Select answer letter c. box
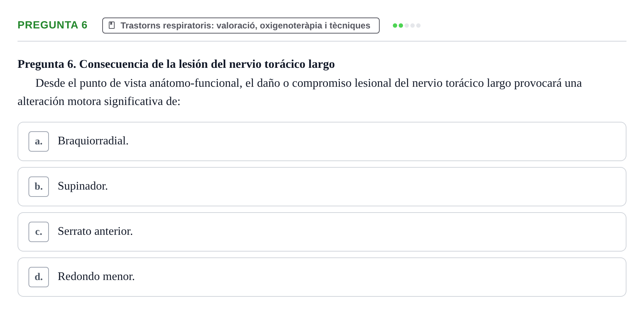 pyautogui.click(x=39, y=232)
